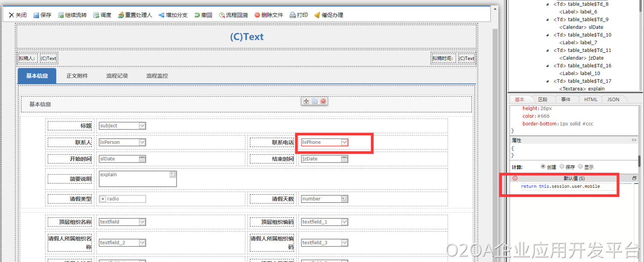The height and width of the screenshot is (262, 644).
Task: Switch to the 正文附件 tab
Action: point(77,76)
